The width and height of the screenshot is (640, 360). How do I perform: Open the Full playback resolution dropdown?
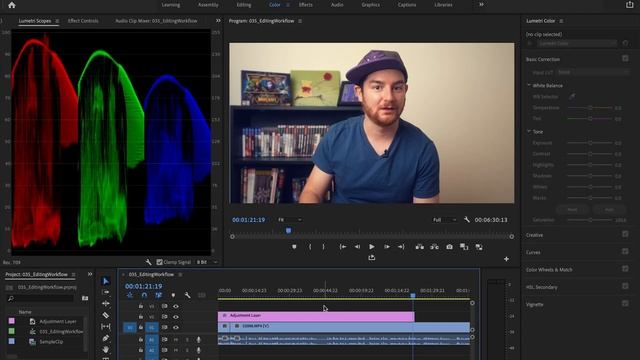(x=444, y=220)
